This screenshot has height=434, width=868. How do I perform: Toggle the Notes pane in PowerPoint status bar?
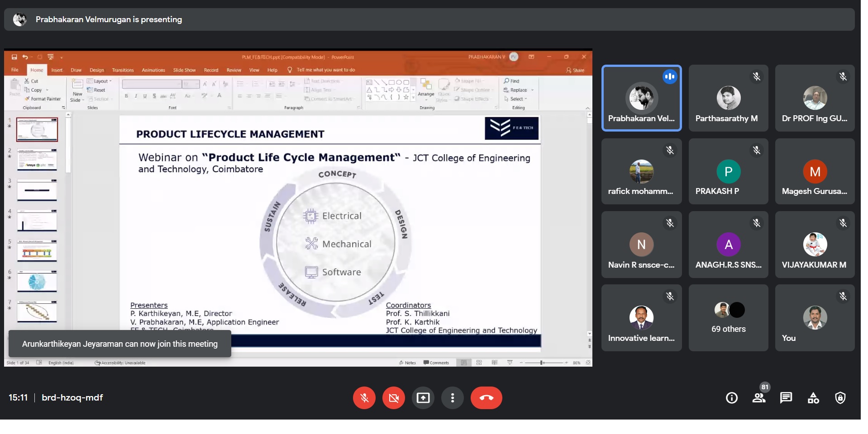407,363
